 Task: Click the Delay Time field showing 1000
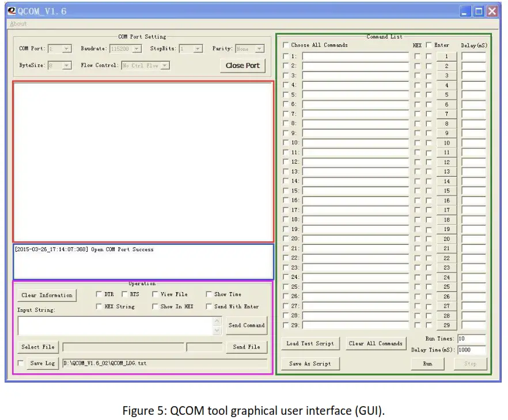click(x=471, y=350)
